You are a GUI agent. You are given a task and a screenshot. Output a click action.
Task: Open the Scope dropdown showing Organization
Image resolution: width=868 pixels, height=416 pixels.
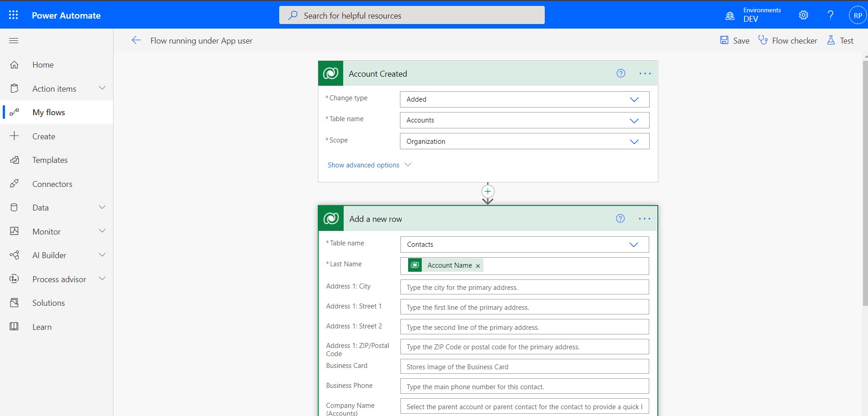point(524,142)
